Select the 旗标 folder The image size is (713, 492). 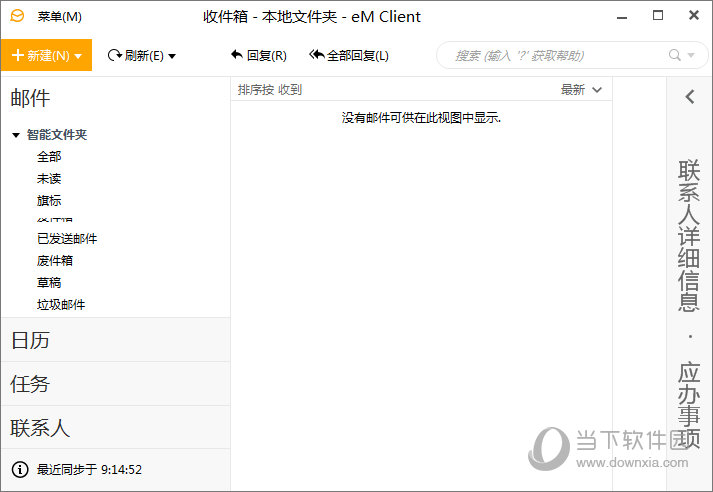49,200
